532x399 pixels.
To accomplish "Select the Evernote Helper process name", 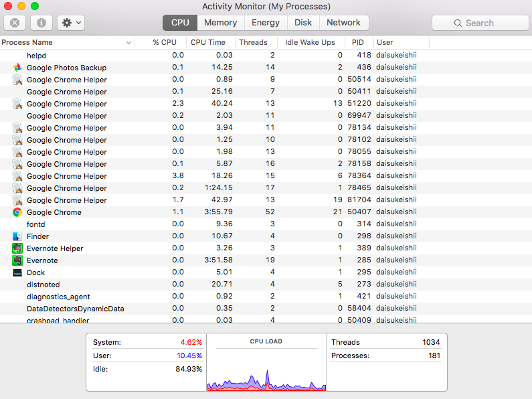I will [55, 248].
